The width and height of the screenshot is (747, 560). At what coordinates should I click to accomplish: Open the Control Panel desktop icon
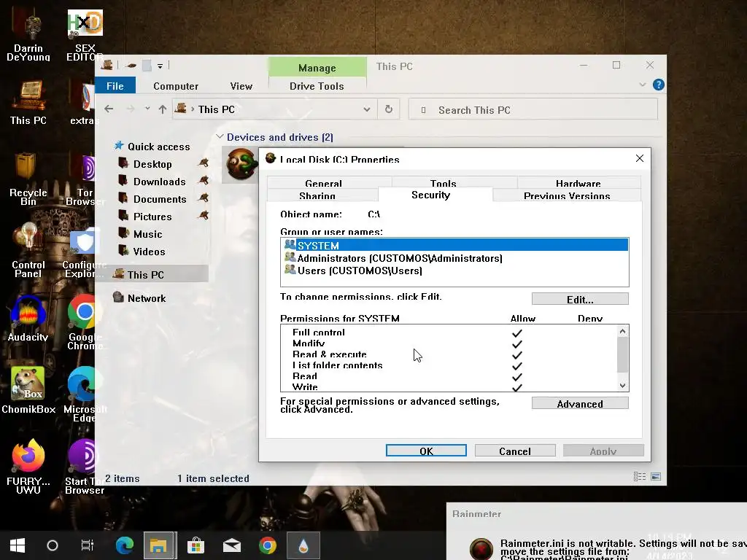pyautogui.click(x=28, y=250)
